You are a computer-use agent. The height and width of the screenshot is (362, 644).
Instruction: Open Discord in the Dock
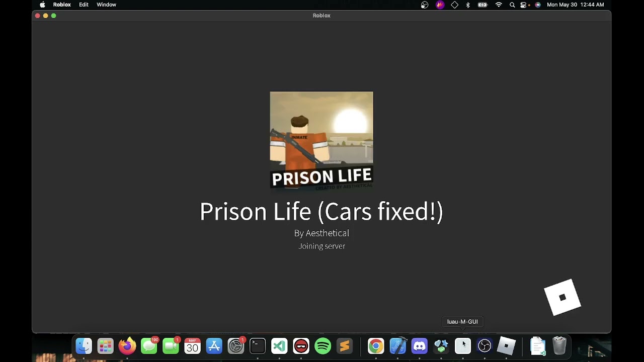(x=419, y=346)
